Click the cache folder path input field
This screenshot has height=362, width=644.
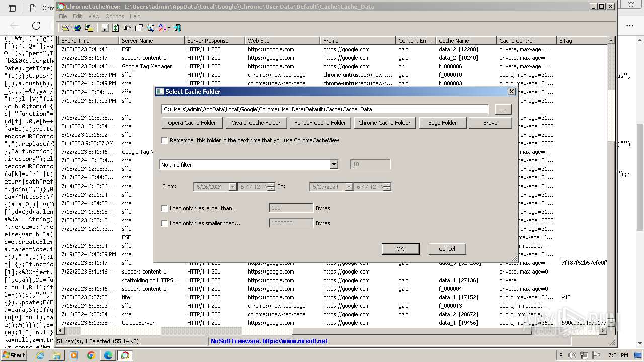[x=325, y=109]
